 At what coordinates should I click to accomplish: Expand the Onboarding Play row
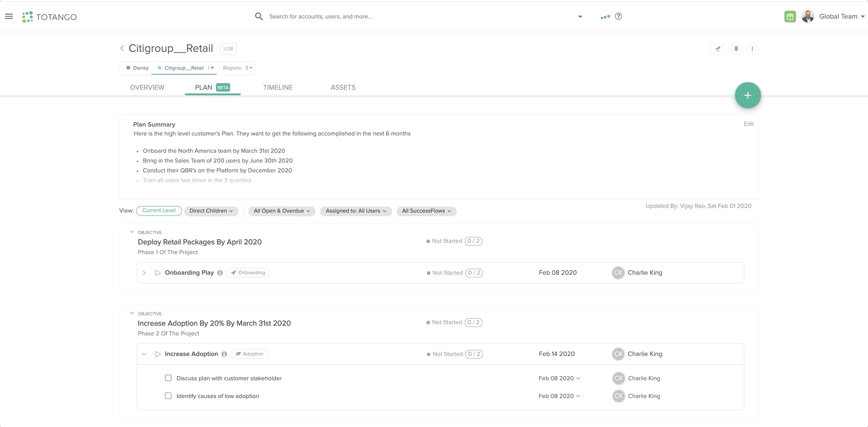144,273
